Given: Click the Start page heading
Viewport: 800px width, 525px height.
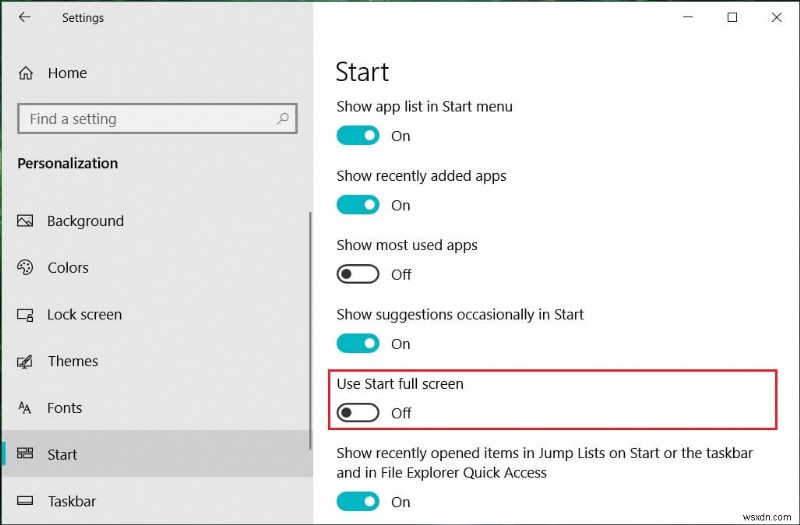Looking at the screenshot, I should point(362,72).
